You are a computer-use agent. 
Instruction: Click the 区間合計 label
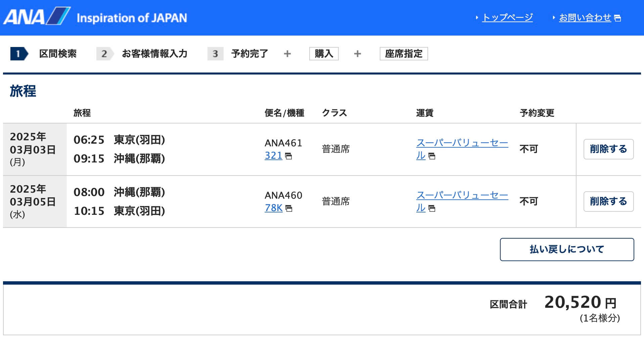point(508,304)
